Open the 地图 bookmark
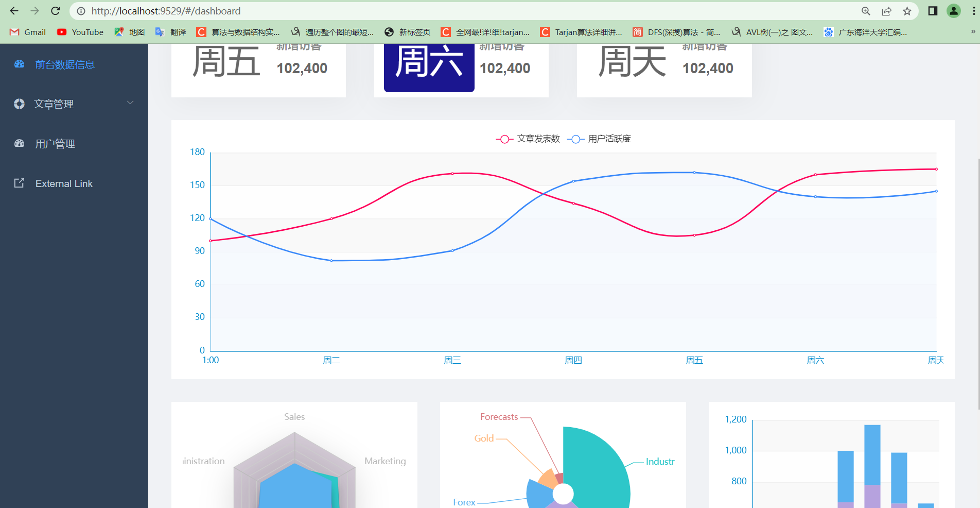The image size is (980, 508). click(129, 32)
